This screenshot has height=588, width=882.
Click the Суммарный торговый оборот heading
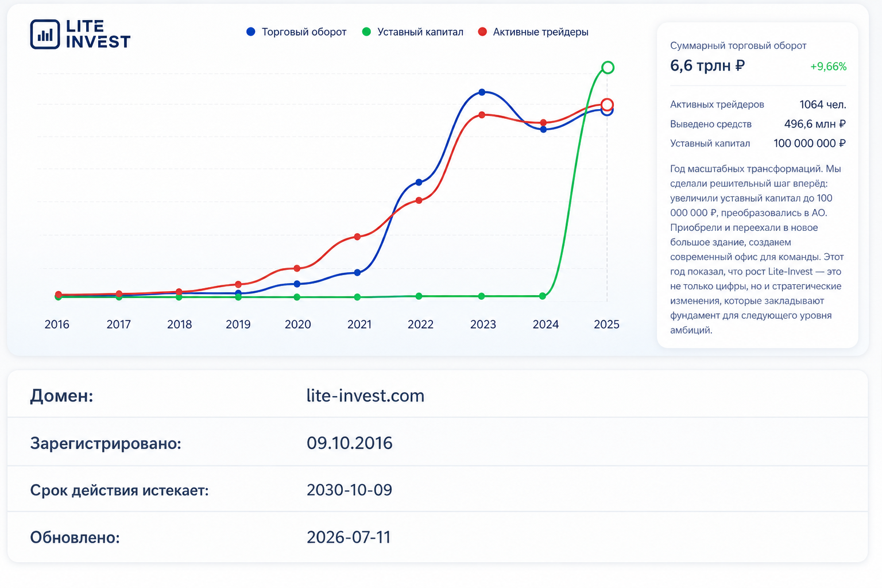738,45
